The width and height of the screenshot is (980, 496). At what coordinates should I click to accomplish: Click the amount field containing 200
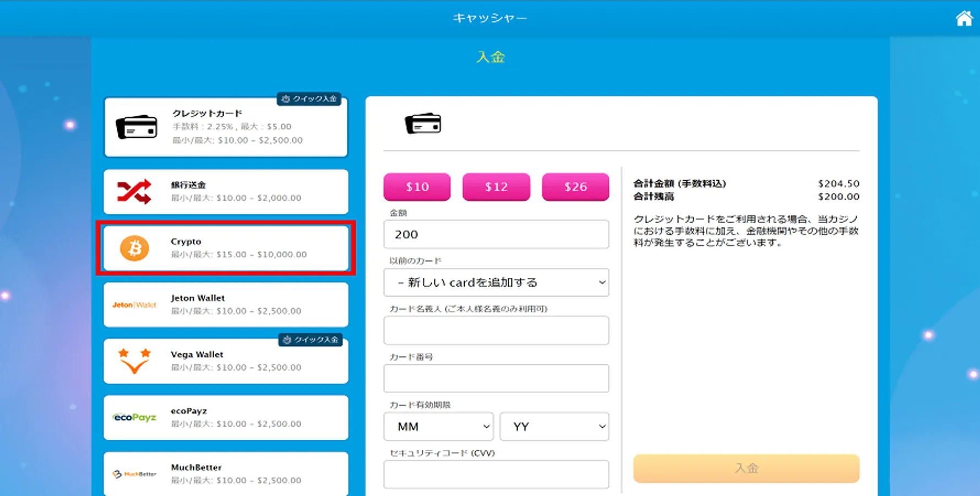[x=496, y=234]
